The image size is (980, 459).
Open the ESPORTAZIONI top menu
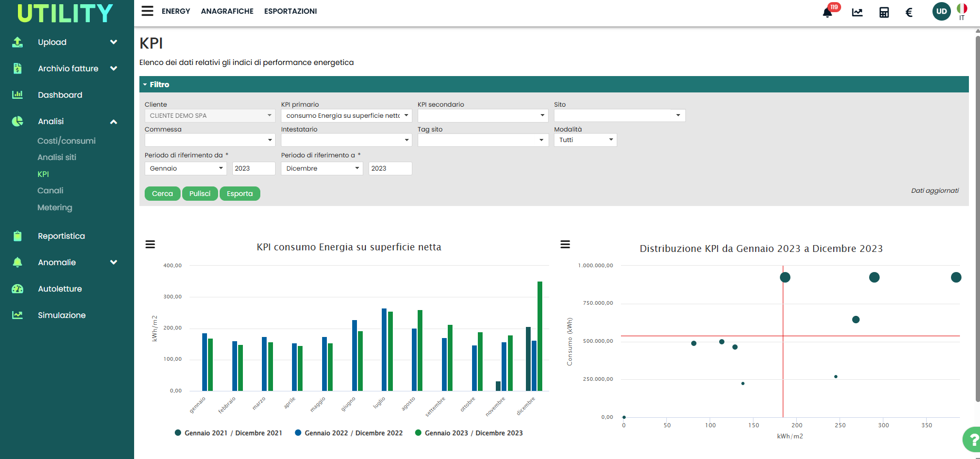pos(290,11)
